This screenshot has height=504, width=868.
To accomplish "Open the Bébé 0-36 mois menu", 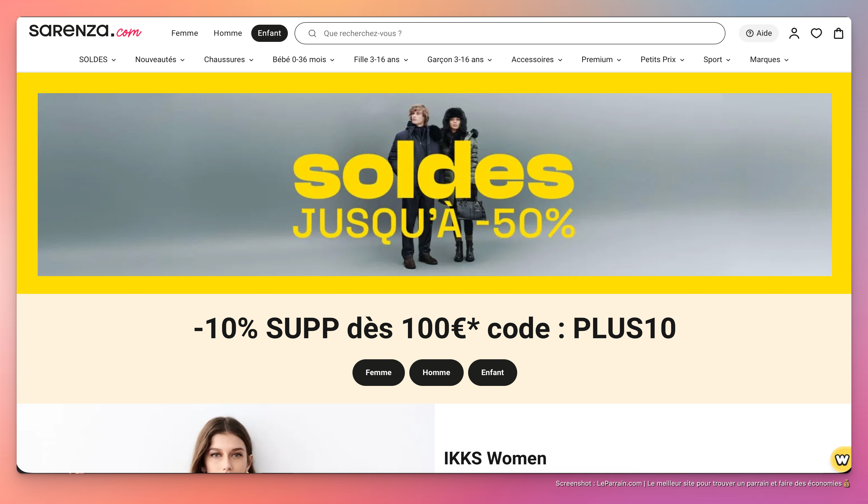I will [x=303, y=60].
